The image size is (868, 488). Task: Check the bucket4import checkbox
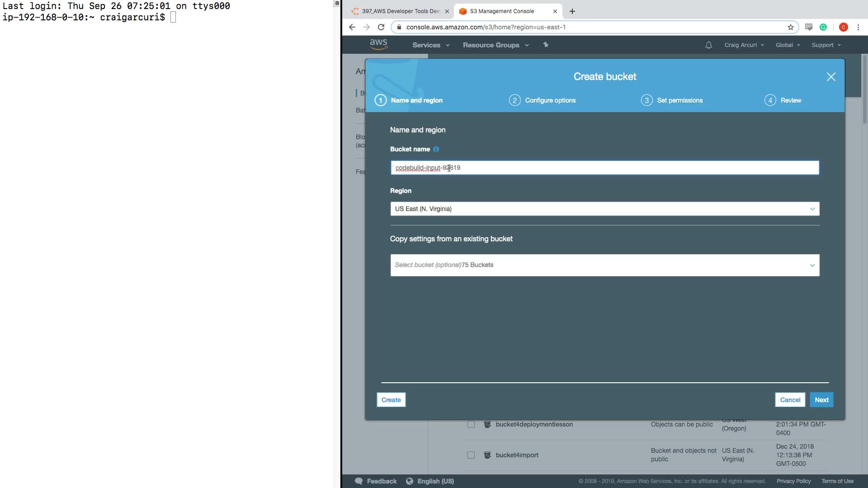(x=471, y=455)
